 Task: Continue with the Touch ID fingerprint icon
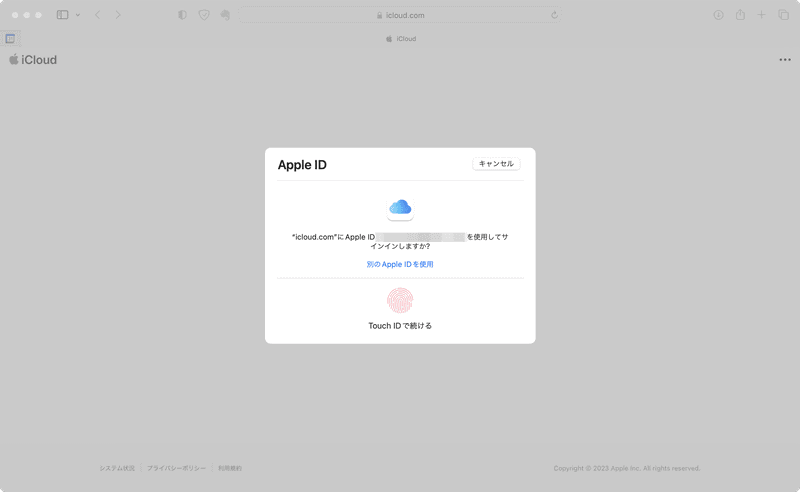tap(400, 301)
